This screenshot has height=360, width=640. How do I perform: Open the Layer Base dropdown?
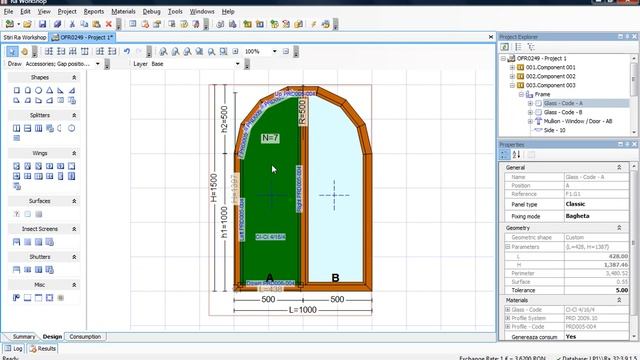click(x=238, y=64)
